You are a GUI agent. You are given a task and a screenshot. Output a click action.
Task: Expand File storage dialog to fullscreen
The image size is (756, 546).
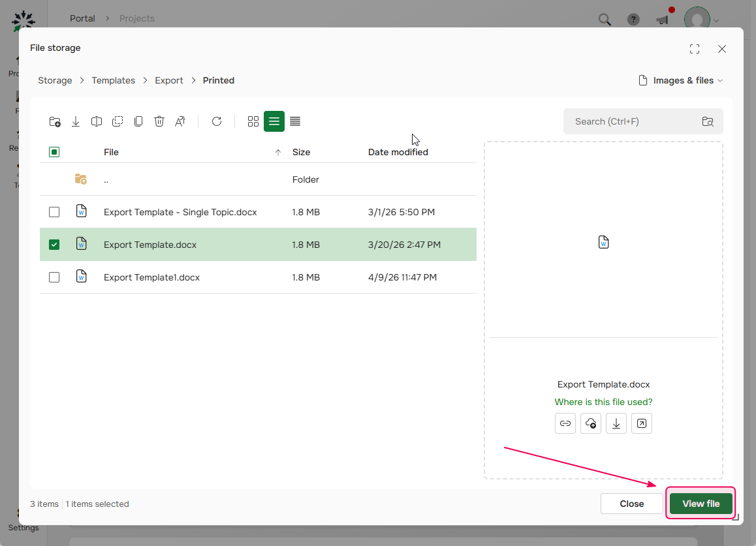tap(694, 49)
